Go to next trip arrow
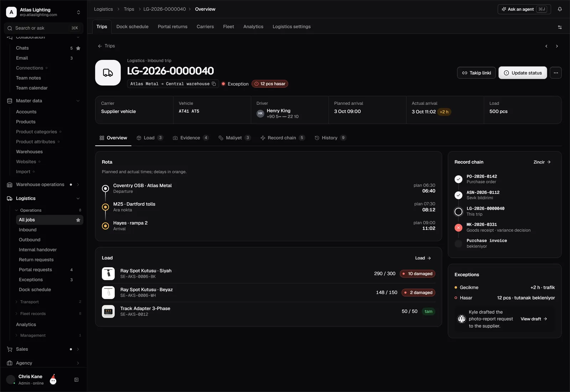 click(x=557, y=46)
